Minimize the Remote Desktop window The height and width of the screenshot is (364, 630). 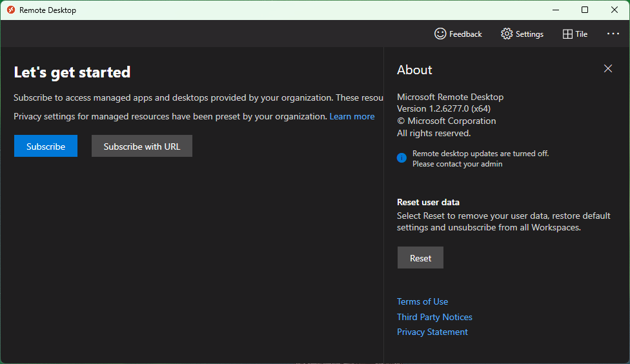tap(556, 10)
